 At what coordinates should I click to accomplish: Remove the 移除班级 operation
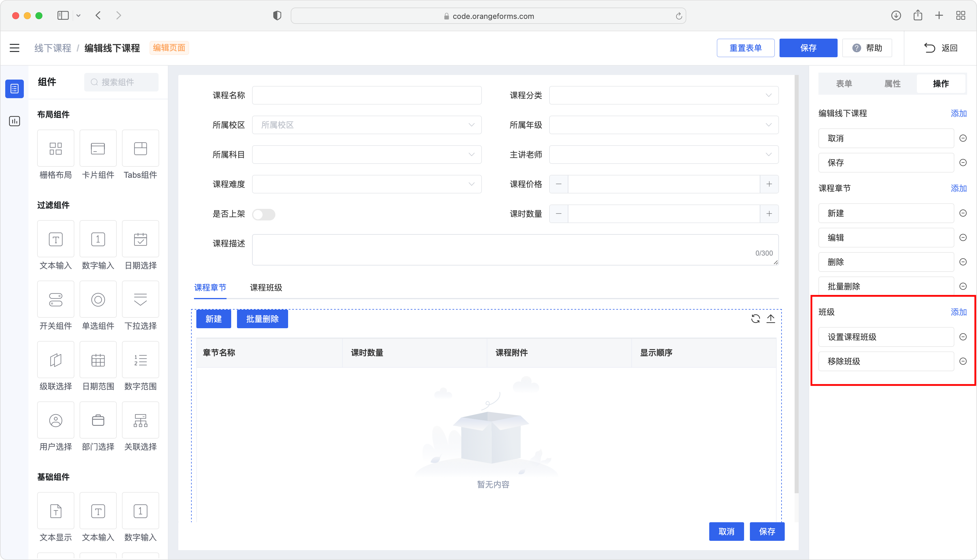click(963, 361)
